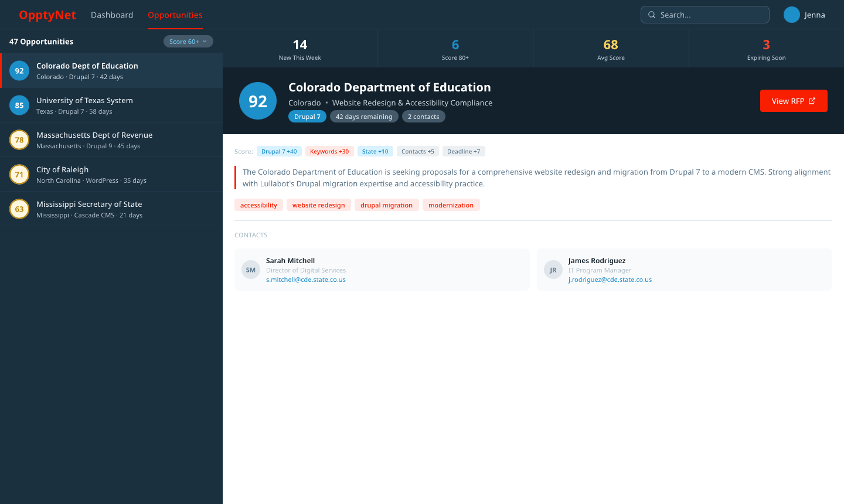Click Sarah Mitchell's SM avatar
The image size is (844, 504).
(x=251, y=270)
